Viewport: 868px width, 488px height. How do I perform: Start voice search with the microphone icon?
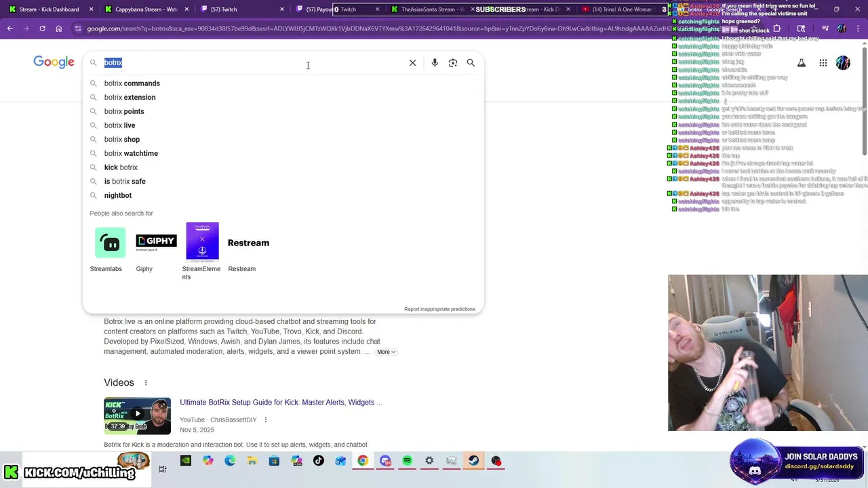[x=435, y=62]
